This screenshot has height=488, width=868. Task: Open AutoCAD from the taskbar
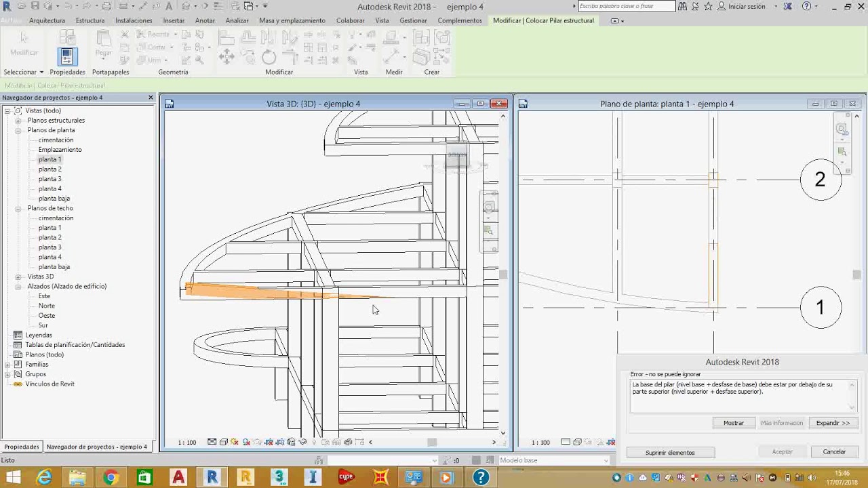(x=178, y=477)
